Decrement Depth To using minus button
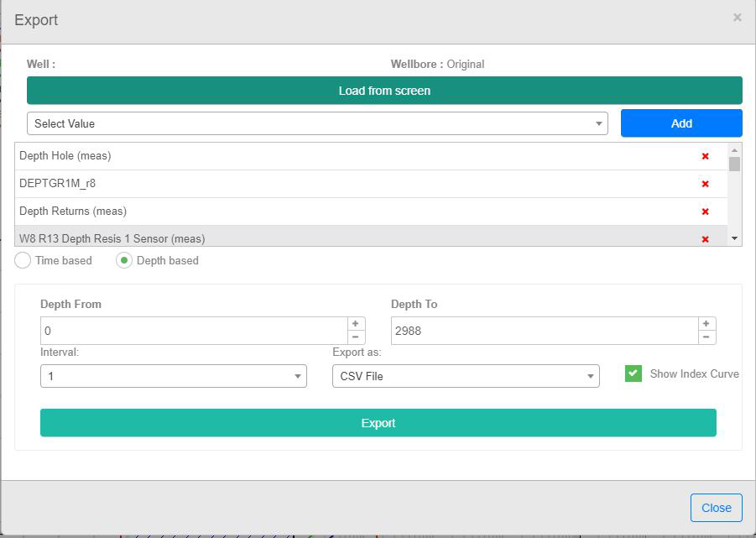Viewport: 756px width, 538px height. coord(706,337)
